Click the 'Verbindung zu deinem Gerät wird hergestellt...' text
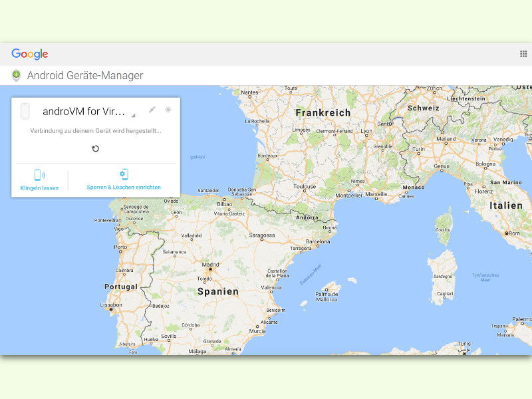The width and height of the screenshot is (532, 399). point(96,131)
